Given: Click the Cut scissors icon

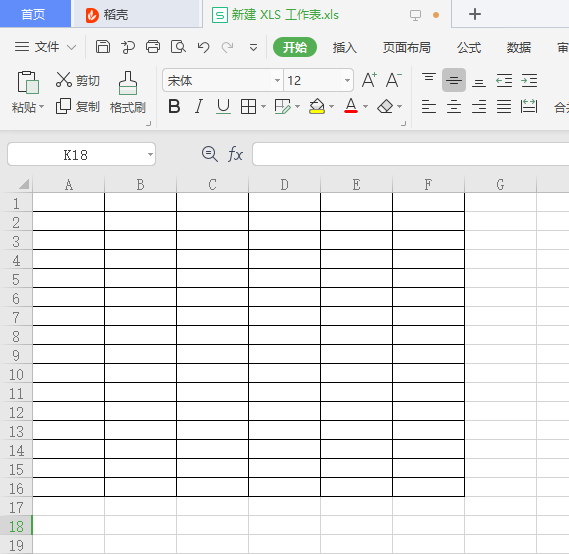Looking at the screenshot, I should 64,79.
